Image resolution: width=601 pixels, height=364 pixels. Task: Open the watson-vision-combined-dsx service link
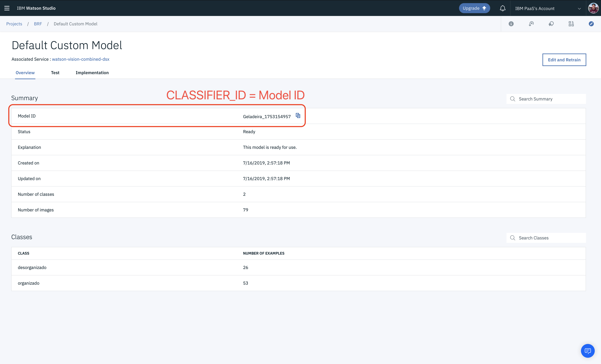80,59
